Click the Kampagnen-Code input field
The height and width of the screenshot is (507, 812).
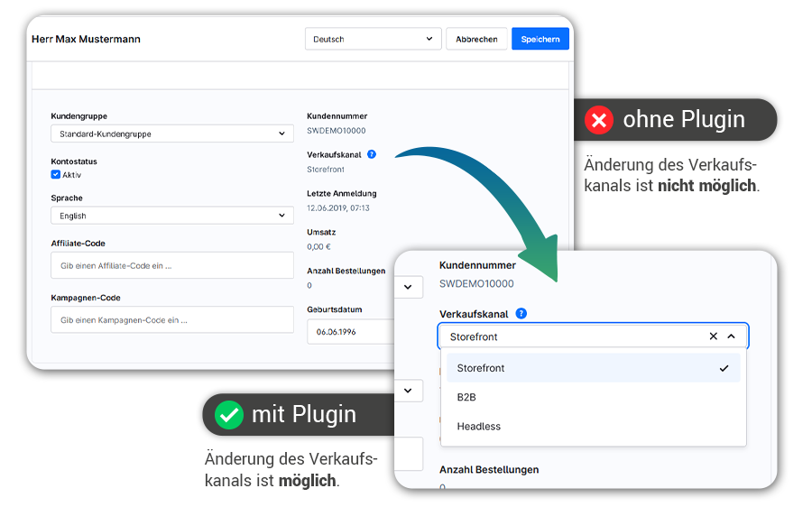click(171, 320)
